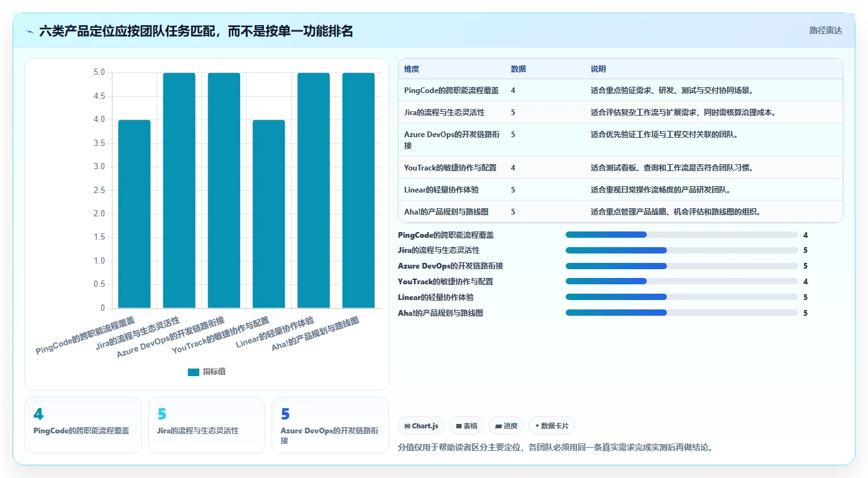The image size is (868, 478).
Task: Click the Azure DevOps bar in the chart
Action: (224, 191)
